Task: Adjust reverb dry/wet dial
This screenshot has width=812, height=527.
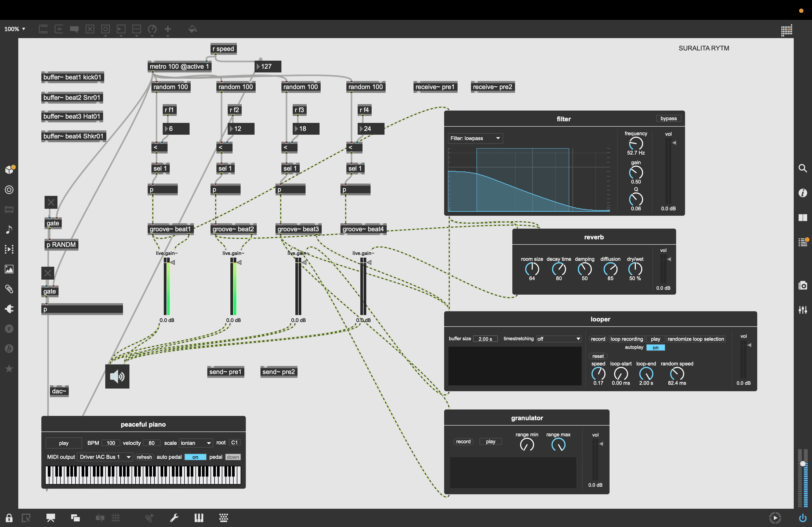Action: (635, 269)
